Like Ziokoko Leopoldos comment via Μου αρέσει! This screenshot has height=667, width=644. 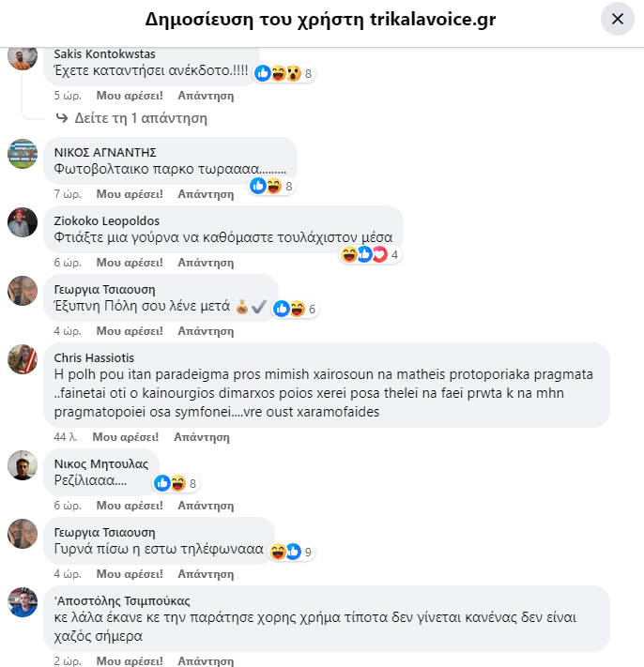coord(130,263)
